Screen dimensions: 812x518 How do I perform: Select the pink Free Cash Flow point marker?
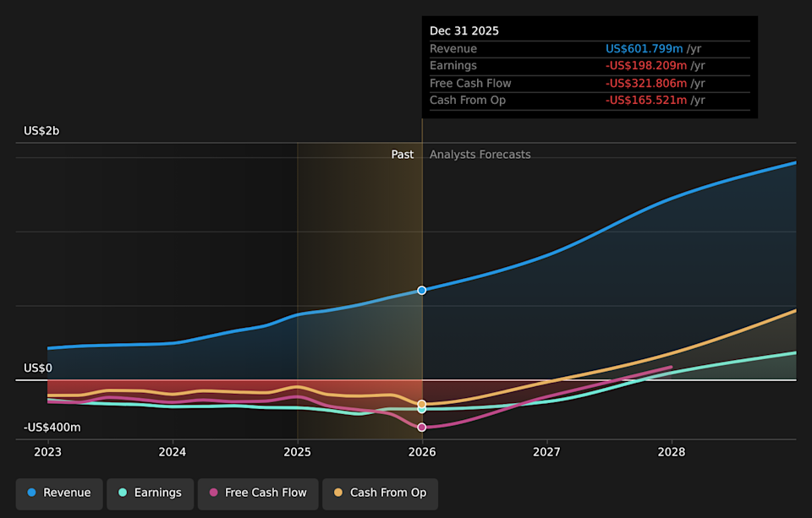coord(421,427)
